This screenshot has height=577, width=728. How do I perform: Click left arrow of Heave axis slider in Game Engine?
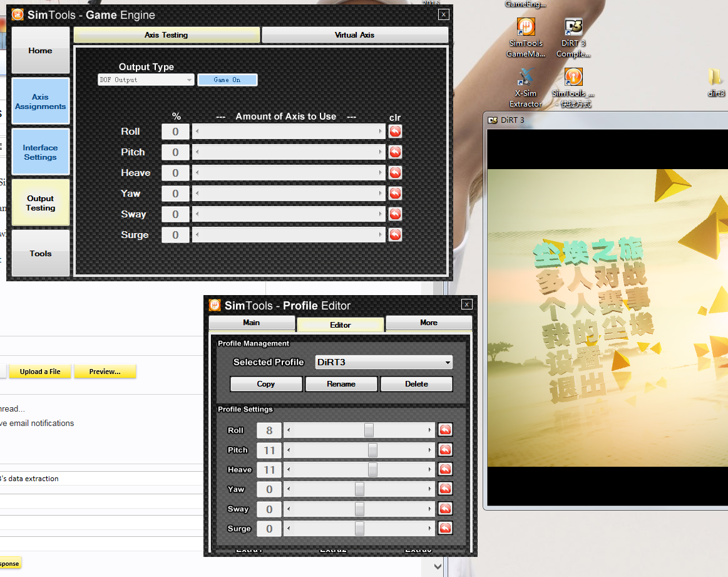[197, 173]
